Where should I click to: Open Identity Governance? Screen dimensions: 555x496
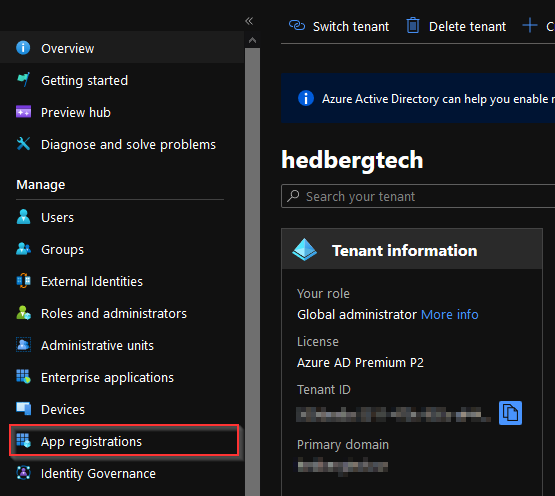[122, 473]
